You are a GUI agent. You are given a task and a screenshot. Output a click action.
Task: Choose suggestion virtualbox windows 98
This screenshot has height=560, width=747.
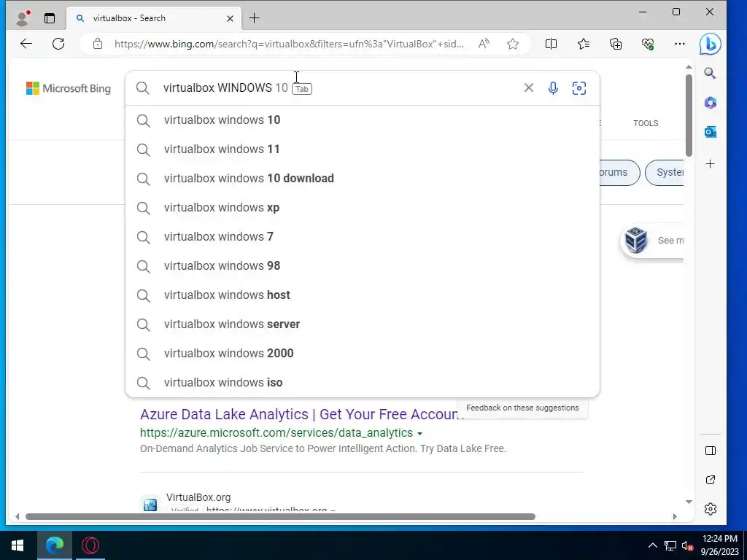click(362, 265)
